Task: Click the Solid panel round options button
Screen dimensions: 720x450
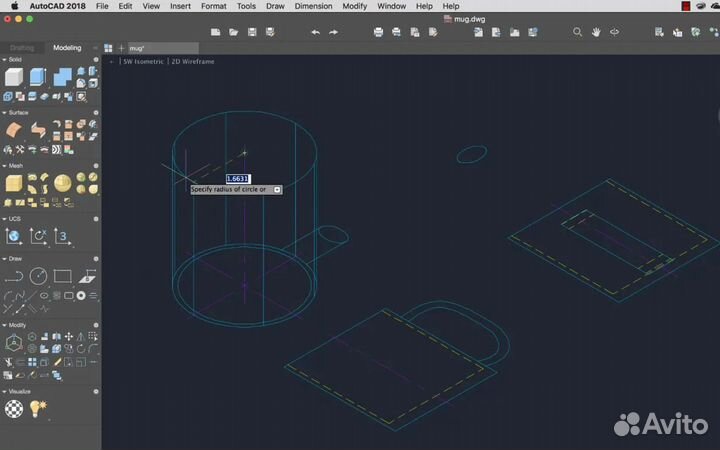Action: [96, 60]
